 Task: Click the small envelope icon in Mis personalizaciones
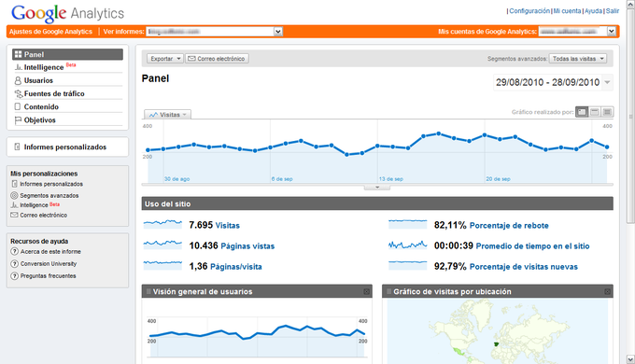[14, 215]
